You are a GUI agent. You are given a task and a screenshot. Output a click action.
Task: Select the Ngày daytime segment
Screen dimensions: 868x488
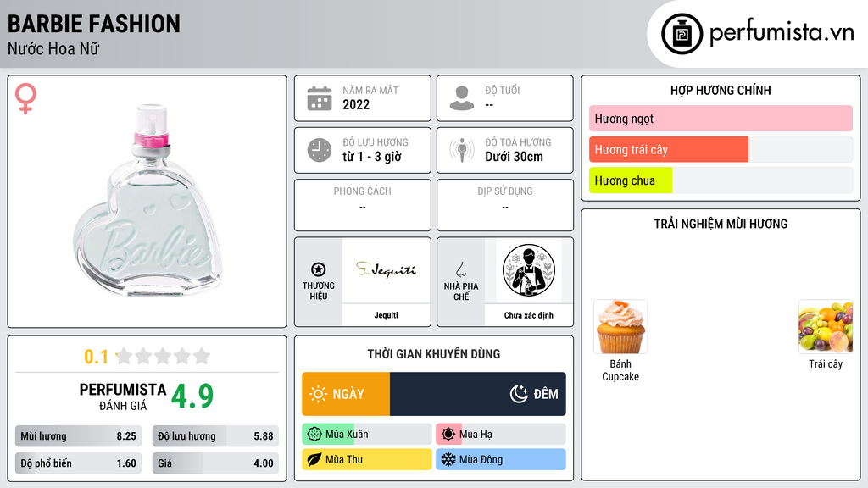[x=346, y=394]
